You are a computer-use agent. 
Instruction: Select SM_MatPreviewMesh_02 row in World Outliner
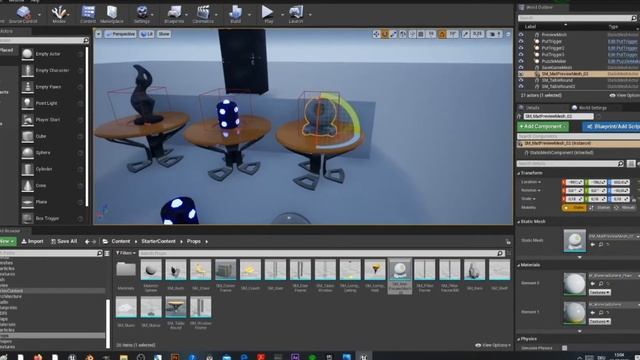point(578,74)
